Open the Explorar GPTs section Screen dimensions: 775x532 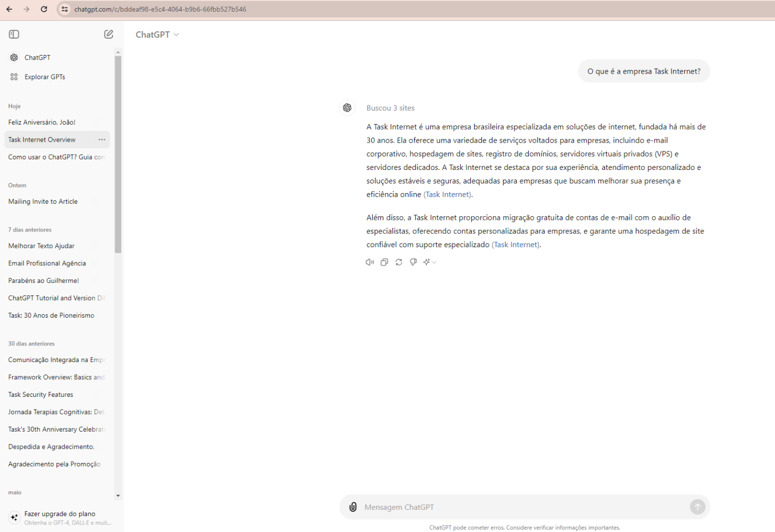coord(45,77)
